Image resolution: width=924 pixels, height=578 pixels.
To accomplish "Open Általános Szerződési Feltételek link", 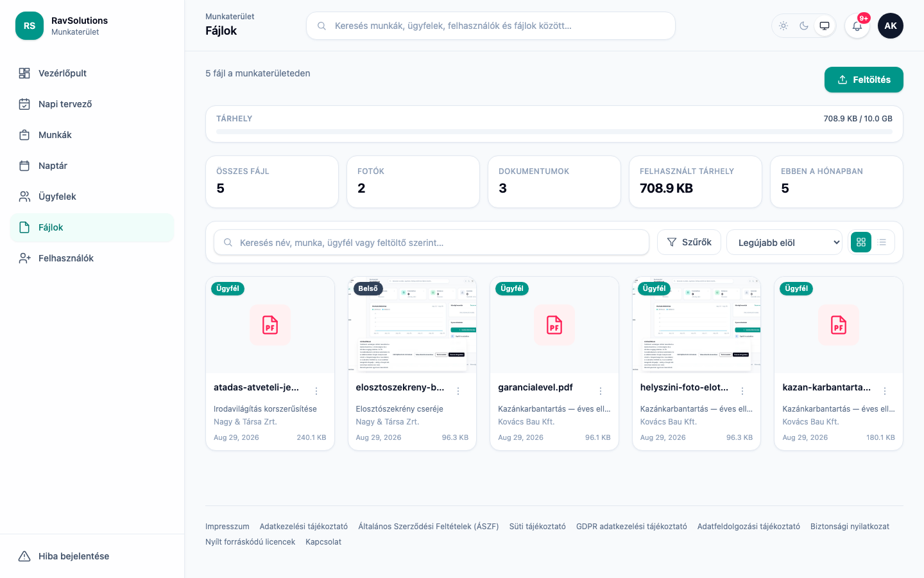I will click(429, 527).
